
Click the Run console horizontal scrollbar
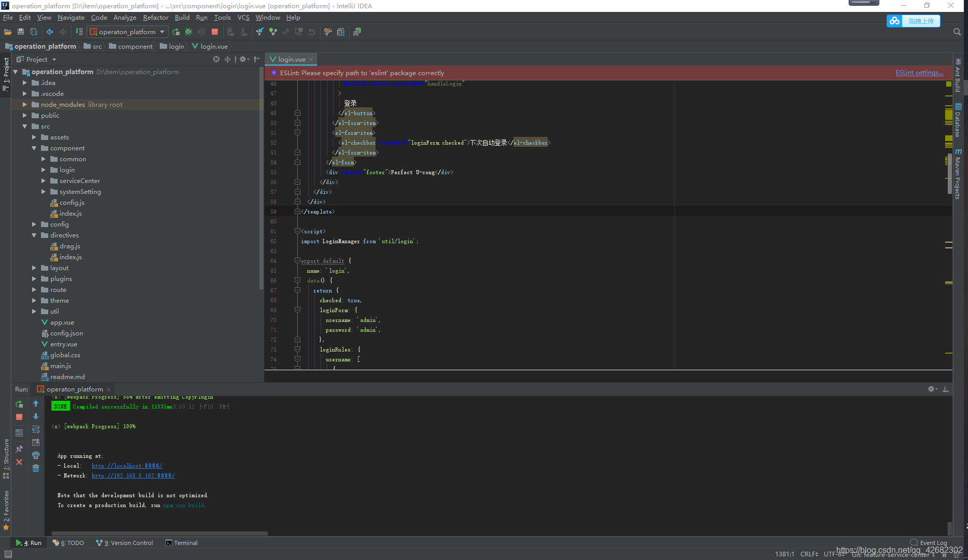[x=160, y=533]
